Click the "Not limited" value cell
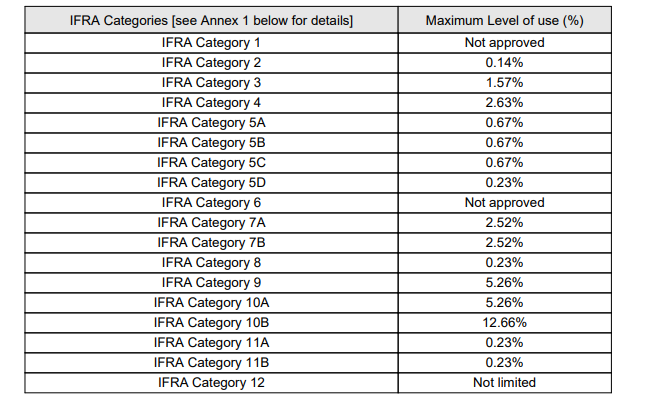Viewport: 669px width, 402px height. point(504,383)
